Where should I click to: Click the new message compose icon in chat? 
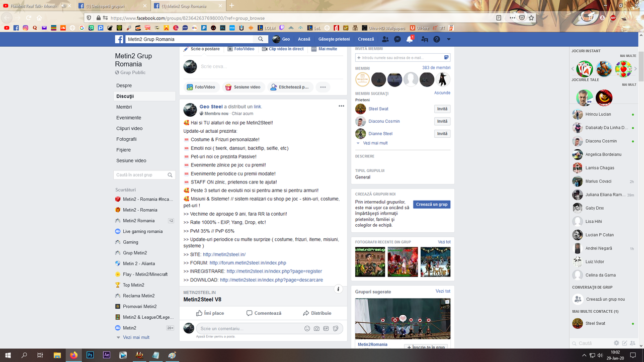pos(625,343)
